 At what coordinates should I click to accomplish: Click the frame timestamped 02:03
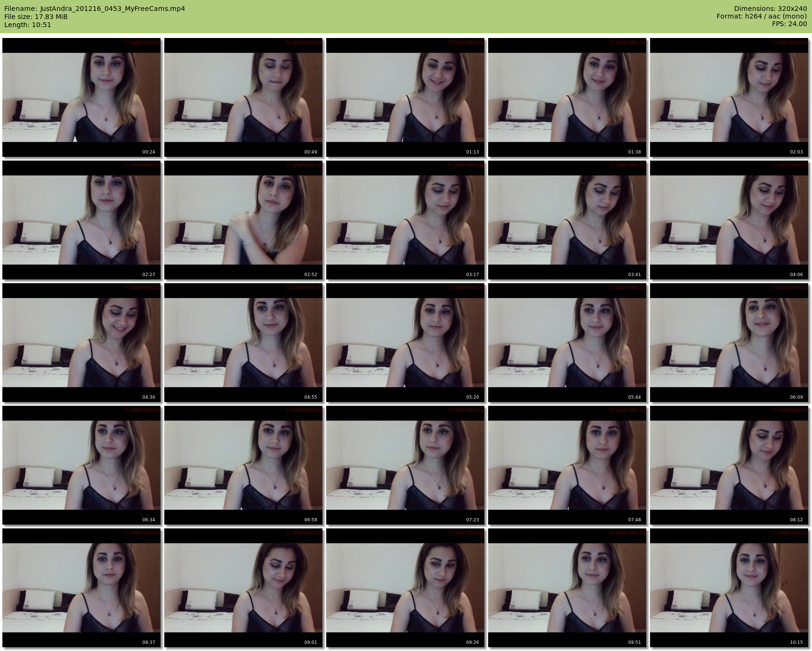pos(729,97)
